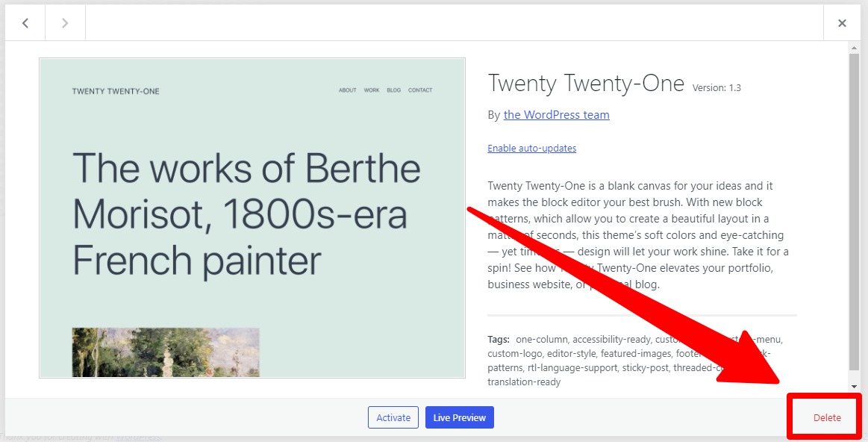Click WORK in the theme preview menu
The height and width of the screenshot is (442, 868).
pyautogui.click(x=372, y=90)
